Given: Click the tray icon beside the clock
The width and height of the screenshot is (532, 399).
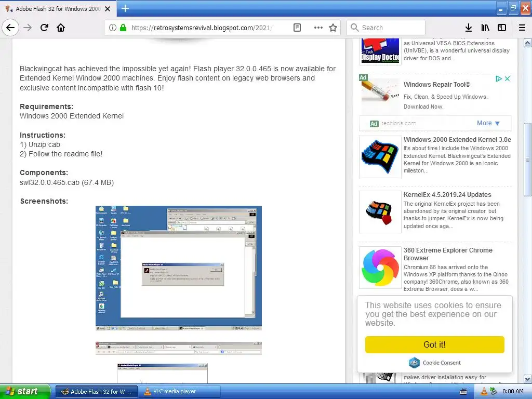Looking at the screenshot, I should click(x=494, y=392).
